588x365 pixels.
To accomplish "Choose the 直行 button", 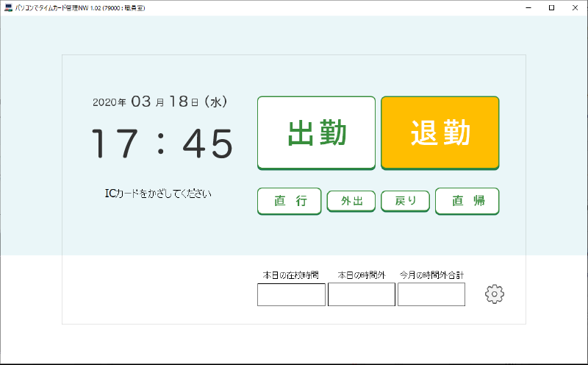I will (x=289, y=201).
